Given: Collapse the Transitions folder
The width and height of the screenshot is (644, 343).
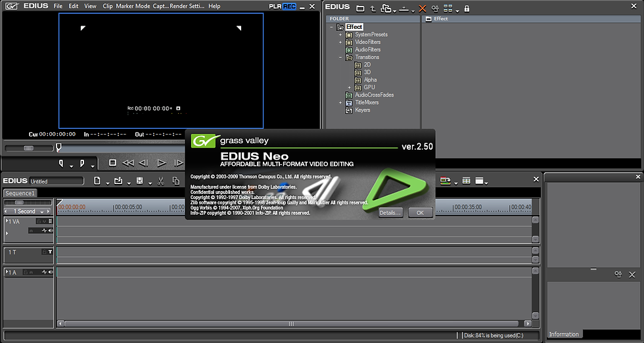Looking at the screenshot, I should click(340, 58).
